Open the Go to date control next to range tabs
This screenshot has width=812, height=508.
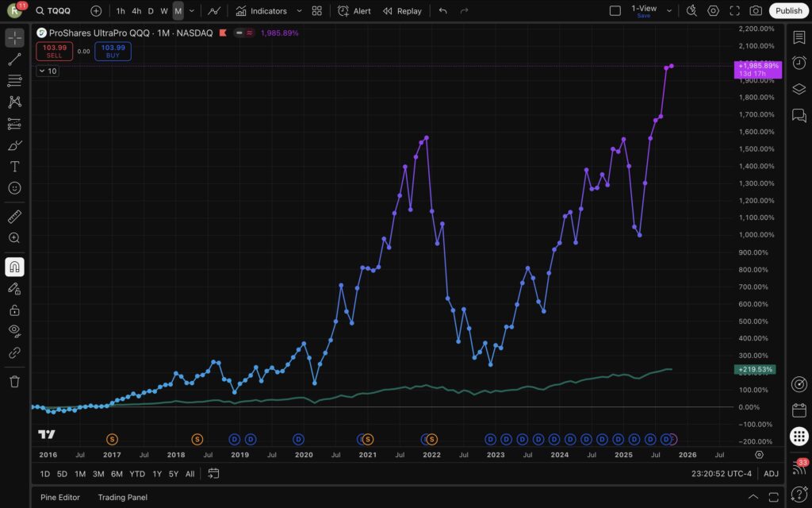click(x=213, y=473)
